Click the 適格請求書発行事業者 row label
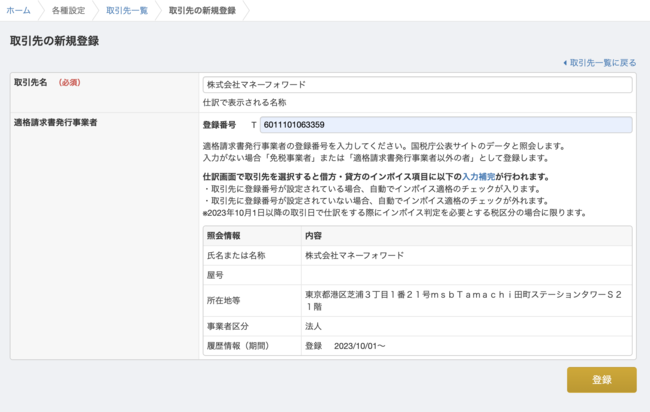The width and height of the screenshot is (650, 412). [x=56, y=122]
